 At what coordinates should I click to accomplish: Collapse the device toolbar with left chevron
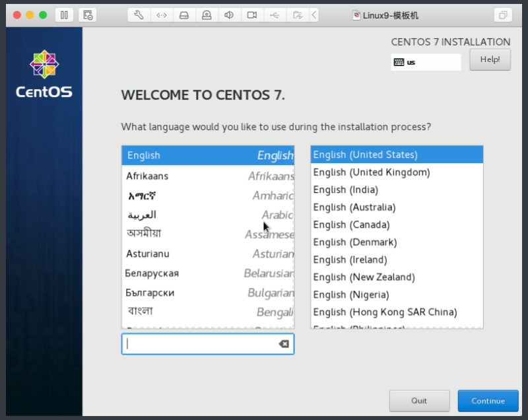[x=314, y=15]
